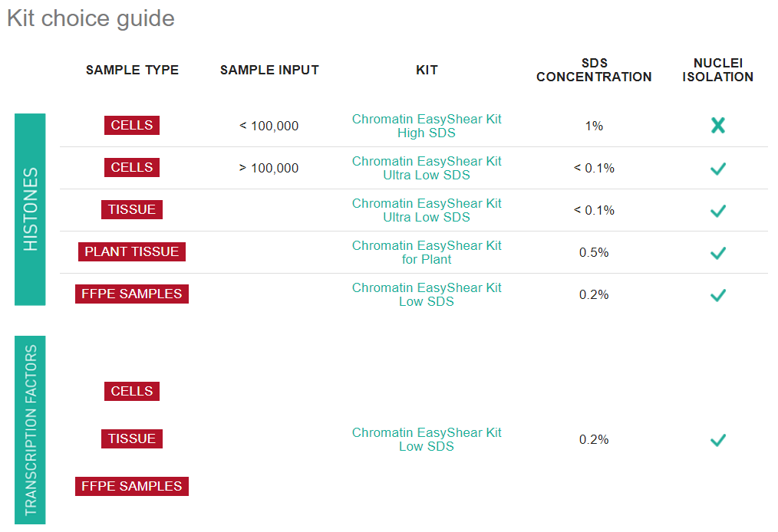Click the Cells label for under 100,000 input
The height and width of the screenshot is (532, 778).
[132, 126]
